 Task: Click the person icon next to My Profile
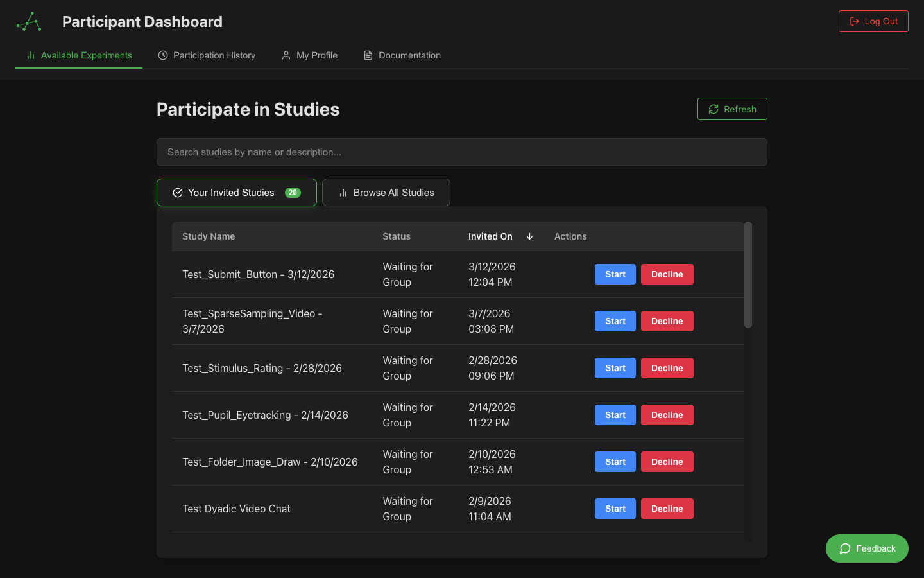[286, 55]
